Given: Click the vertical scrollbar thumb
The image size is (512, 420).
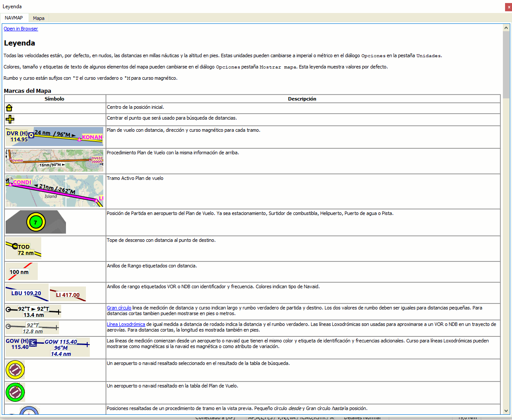Looking at the screenshot, I should click(x=506, y=65).
